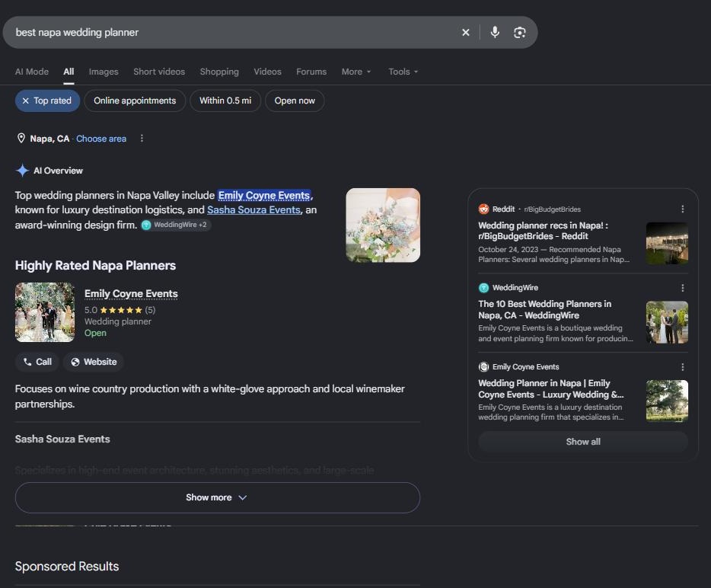This screenshot has height=588, width=711.
Task: Open the bouquet image in AI Overview
Action: point(383,225)
